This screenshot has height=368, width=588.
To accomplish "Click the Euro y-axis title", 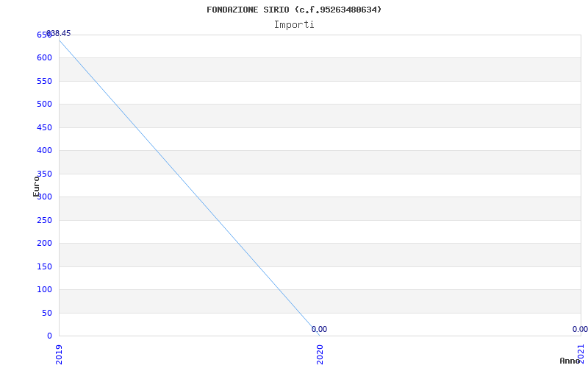I will click(x=36, y=186).
